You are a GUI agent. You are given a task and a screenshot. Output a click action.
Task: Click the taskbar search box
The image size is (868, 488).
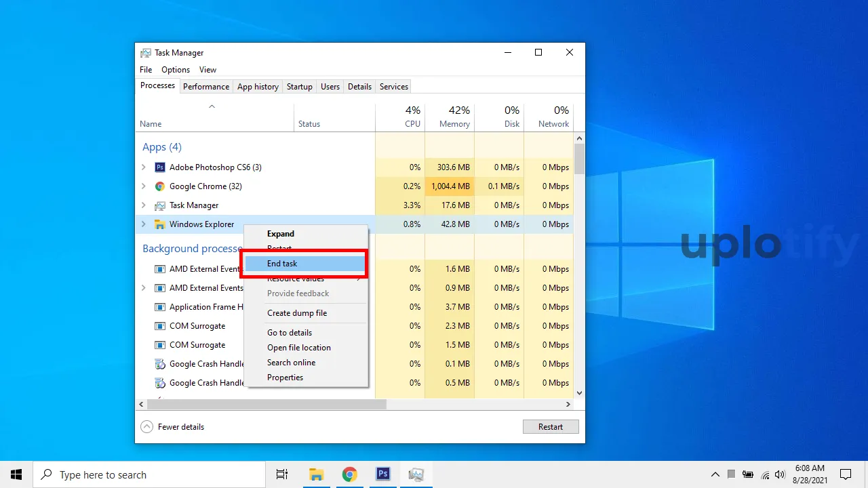pos(149,474)
